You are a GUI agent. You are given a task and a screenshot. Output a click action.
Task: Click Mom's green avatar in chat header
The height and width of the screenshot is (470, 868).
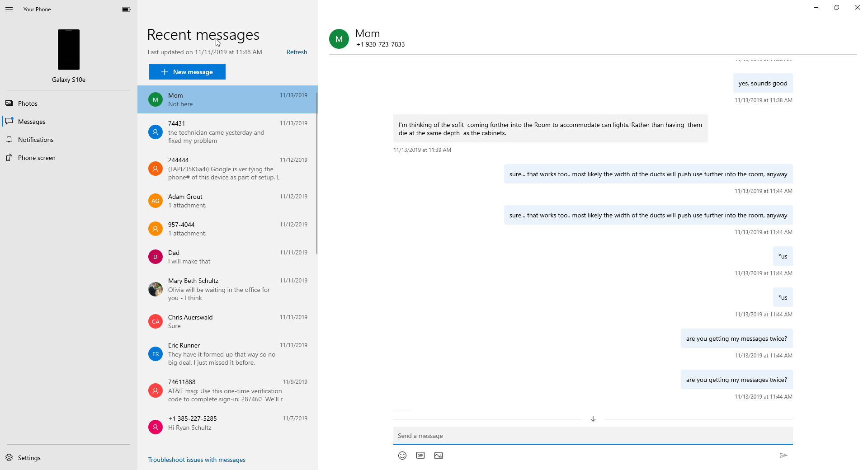339,39
